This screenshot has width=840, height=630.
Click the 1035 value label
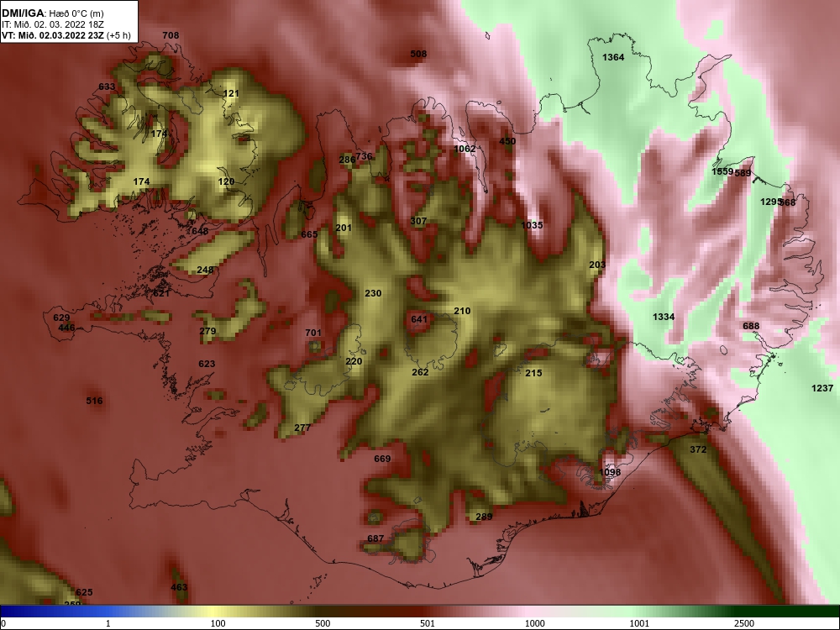[x=532, y=225]
